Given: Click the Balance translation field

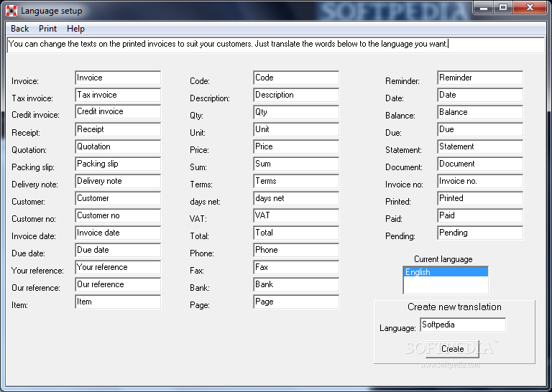Looking at the screenshot, I should coord(480,112).
